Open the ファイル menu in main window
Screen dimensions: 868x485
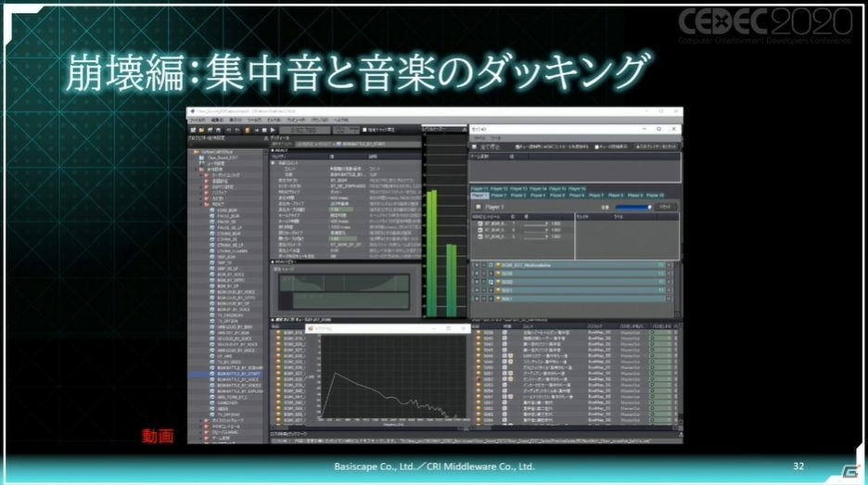point(198,120)
